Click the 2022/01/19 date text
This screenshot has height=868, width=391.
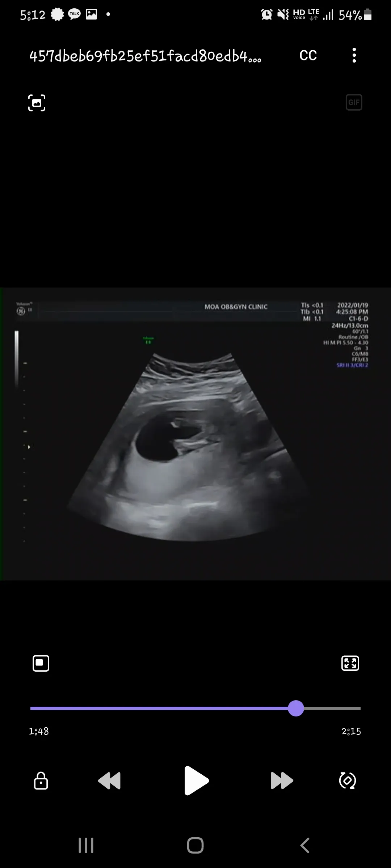[353, 305]
